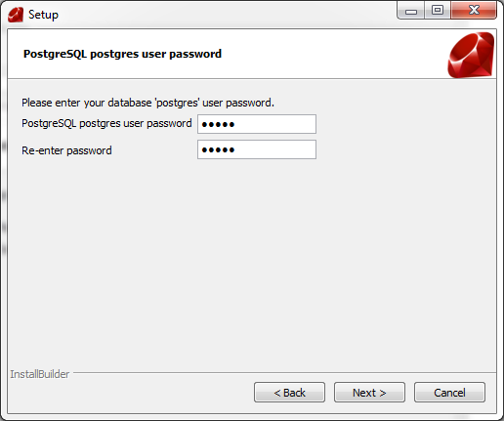The height and width of the screenshot is (421, 504).
Task: Click the 'Re-enter password' label
Action: point(66,150)
